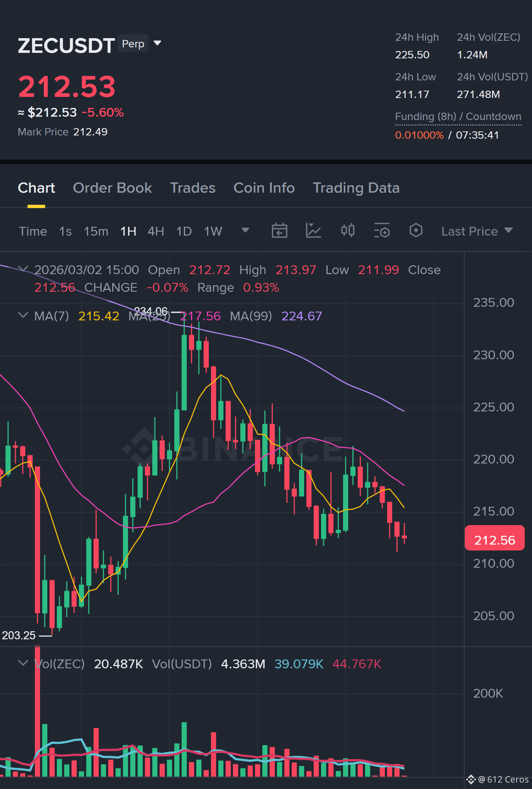532x789 pixels.
Task: Open the Last Price dropdown
Action: pyautogui.click(x=477, y=231)
